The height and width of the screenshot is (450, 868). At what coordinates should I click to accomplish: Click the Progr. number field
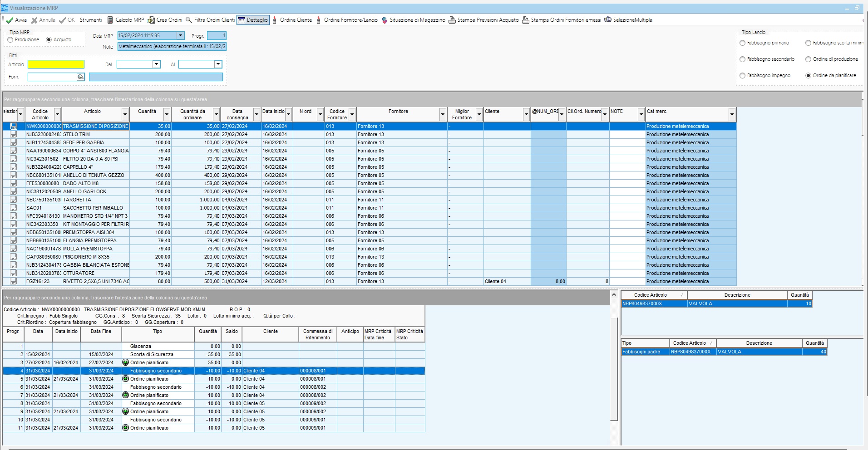click(217, 35)
